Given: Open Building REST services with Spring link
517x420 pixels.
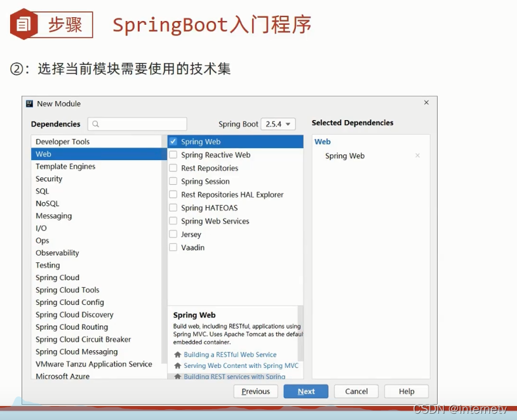Looking at the screenshot, I should [234, 376].
